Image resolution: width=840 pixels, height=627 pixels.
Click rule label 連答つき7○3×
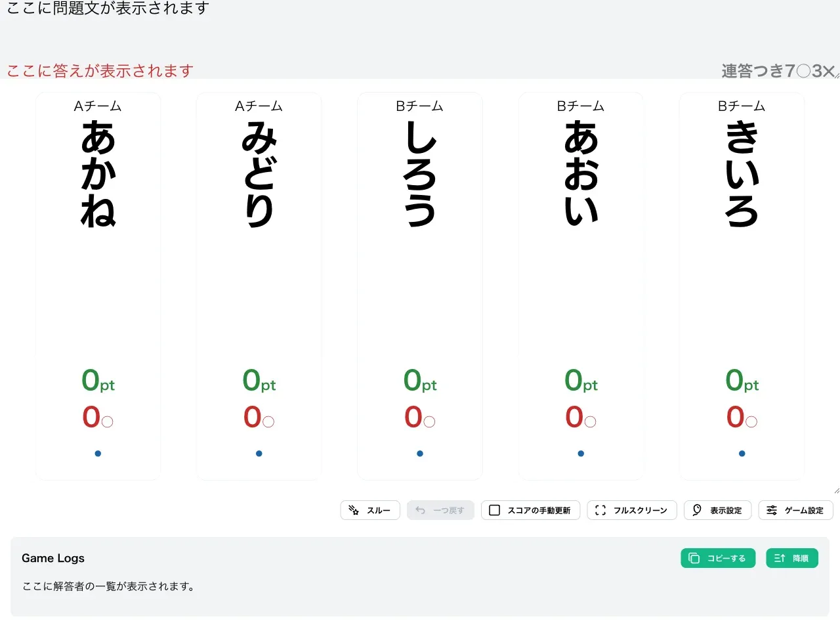[x=778, y=70]
